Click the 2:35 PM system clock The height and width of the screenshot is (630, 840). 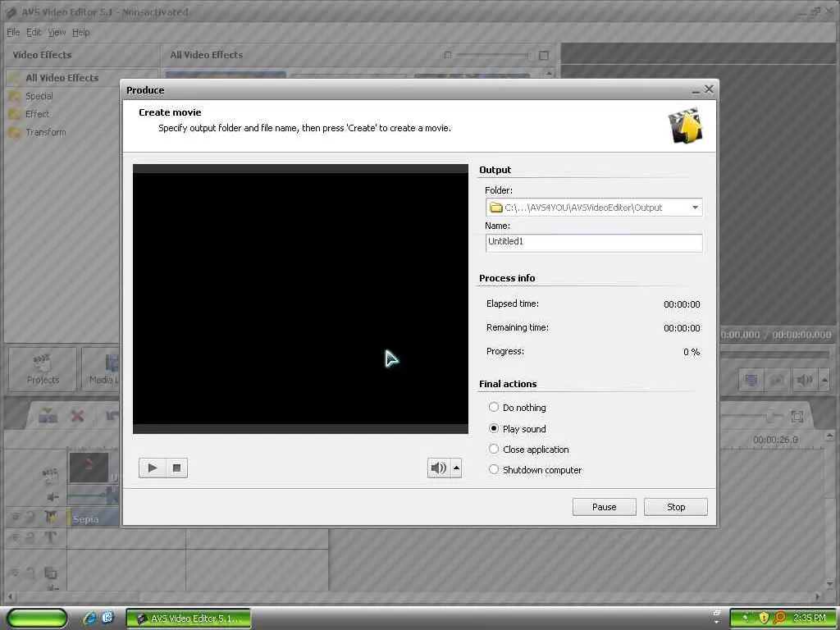(x=810, y=619)
